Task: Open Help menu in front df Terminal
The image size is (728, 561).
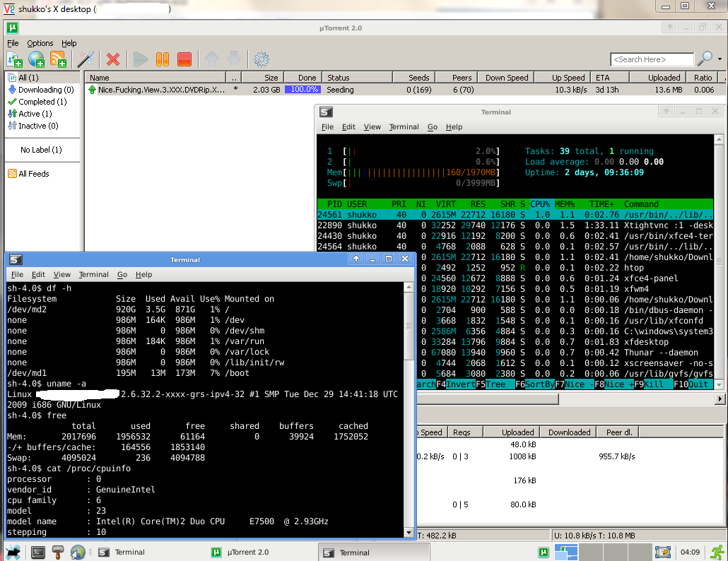Action: 143,274
